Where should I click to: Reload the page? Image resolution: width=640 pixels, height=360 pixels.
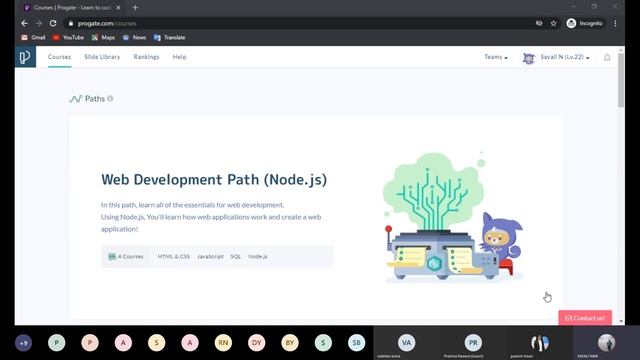coord(53,23)
